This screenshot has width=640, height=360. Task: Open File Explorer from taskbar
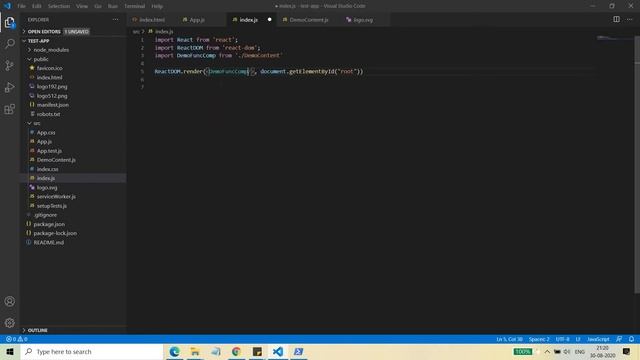point(195,351)
